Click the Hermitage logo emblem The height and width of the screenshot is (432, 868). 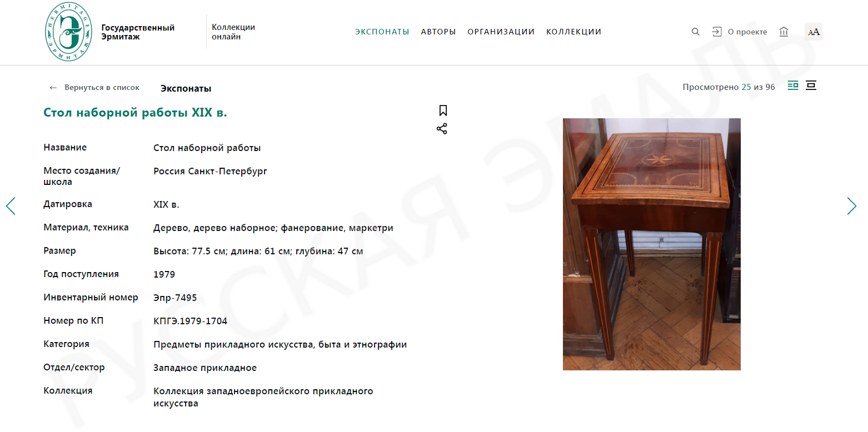(68, 32)
